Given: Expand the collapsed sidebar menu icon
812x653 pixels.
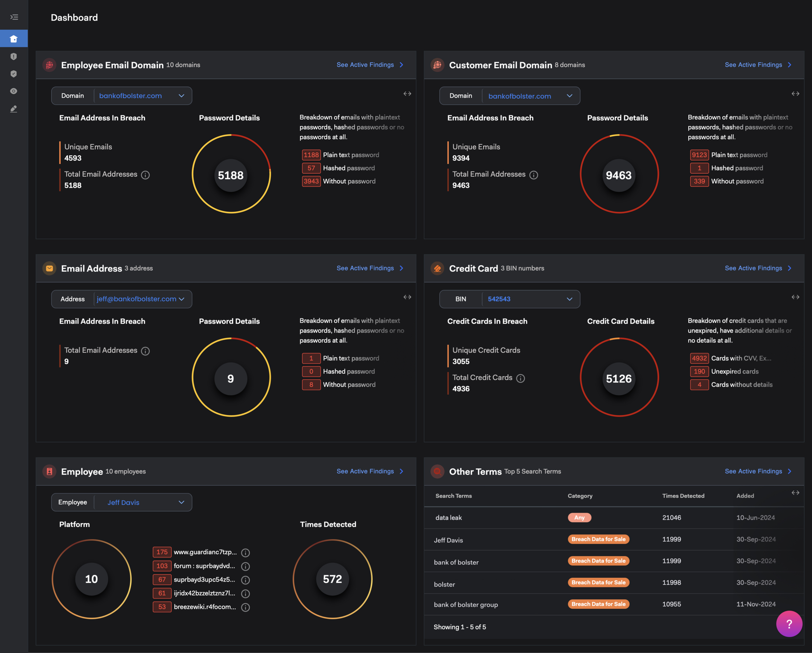Looking at the screenshot, I should [x=14, y=17].
